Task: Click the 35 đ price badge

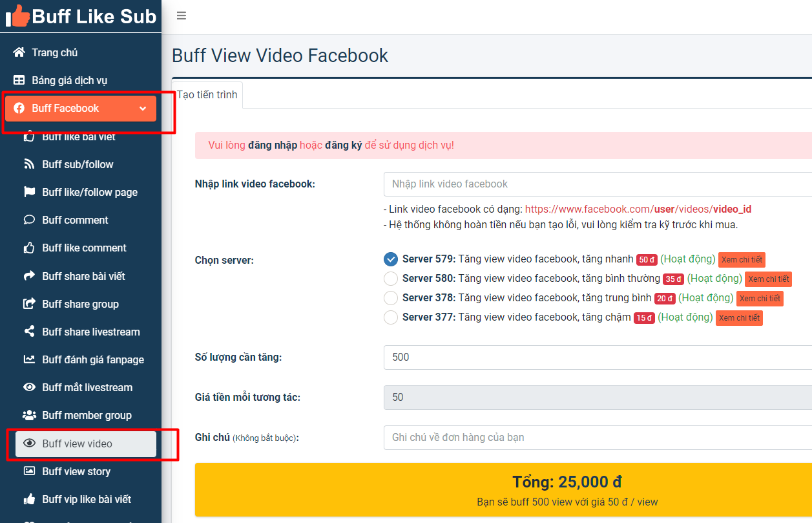Action: tap(673, 279)
